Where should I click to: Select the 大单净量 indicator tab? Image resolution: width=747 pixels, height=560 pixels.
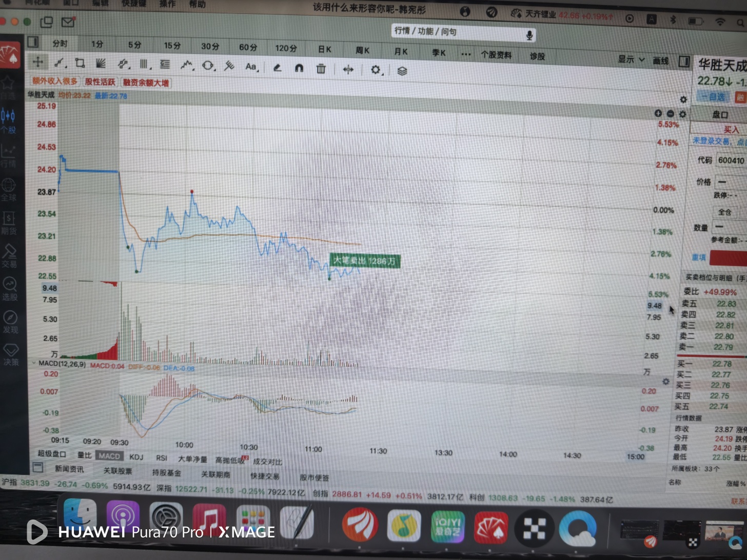[192, 459]
